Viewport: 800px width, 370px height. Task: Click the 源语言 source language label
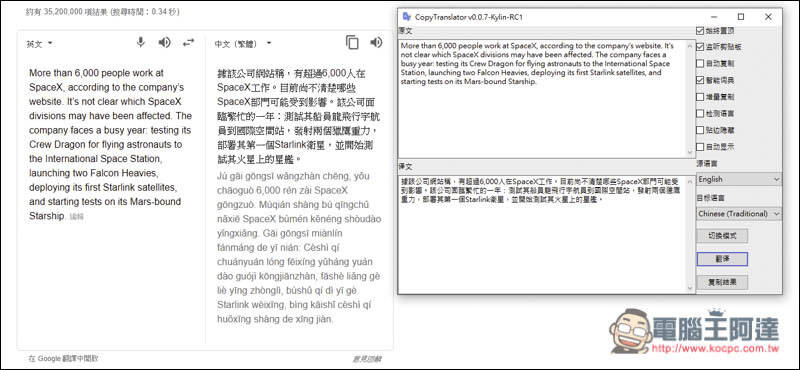pyautogui.click(x=707, y=164)
